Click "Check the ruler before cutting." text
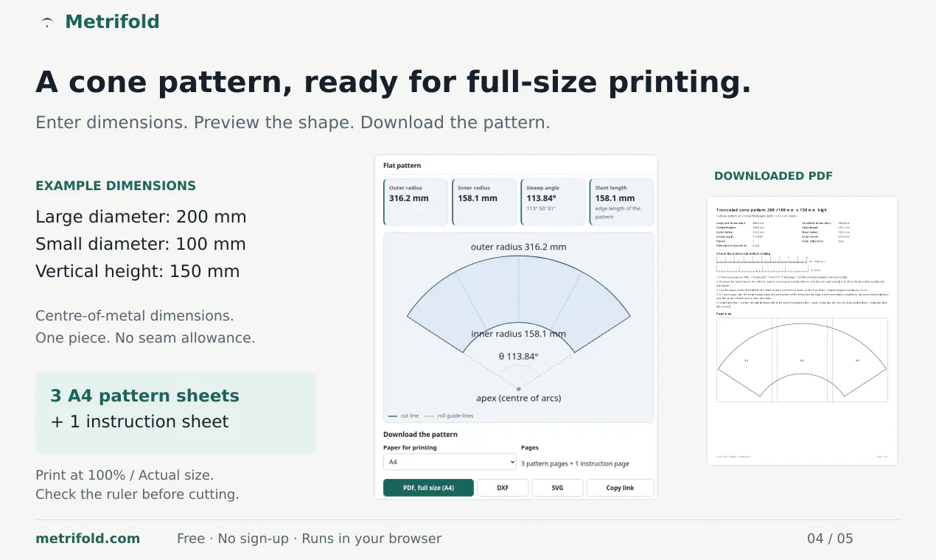The height and width of the screenshot is (560, 936). click(x=137, y=494)
